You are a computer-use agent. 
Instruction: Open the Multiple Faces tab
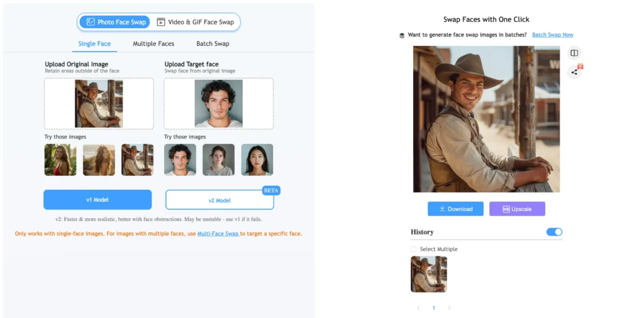click(x=153, y=44)
